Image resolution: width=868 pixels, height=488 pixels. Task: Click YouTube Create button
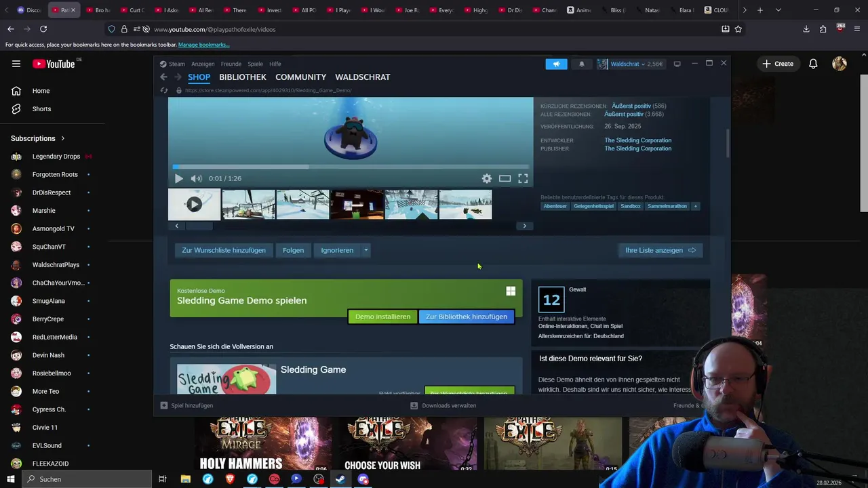click(x=777, y=64)
